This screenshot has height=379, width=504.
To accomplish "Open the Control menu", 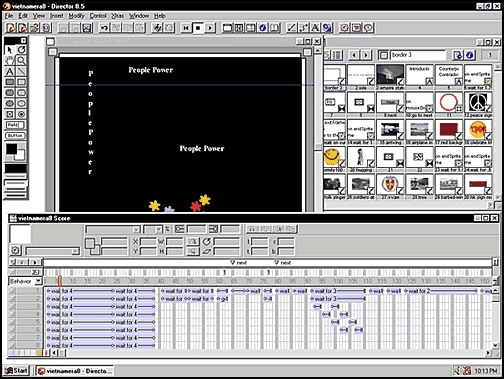I will coord(98,16).
